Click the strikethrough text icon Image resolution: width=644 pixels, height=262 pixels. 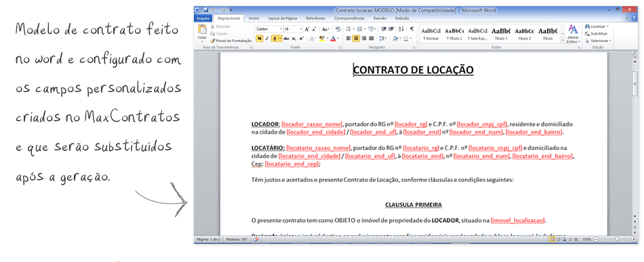click(x=286, y=38)
